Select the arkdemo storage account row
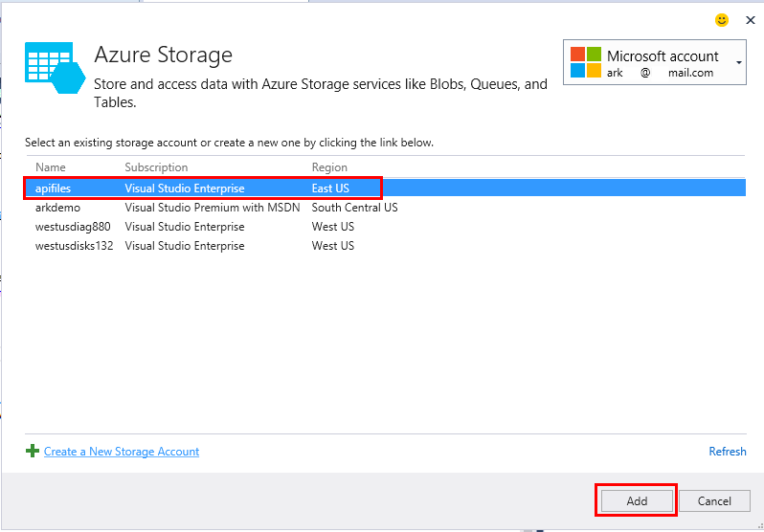Viewport: 764px width, 532px height. coord(57,208)
